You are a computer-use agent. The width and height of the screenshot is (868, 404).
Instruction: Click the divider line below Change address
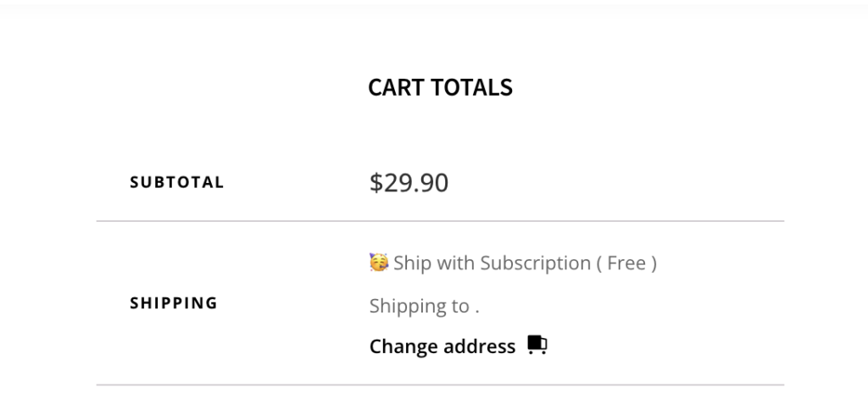tap(440, 385)
